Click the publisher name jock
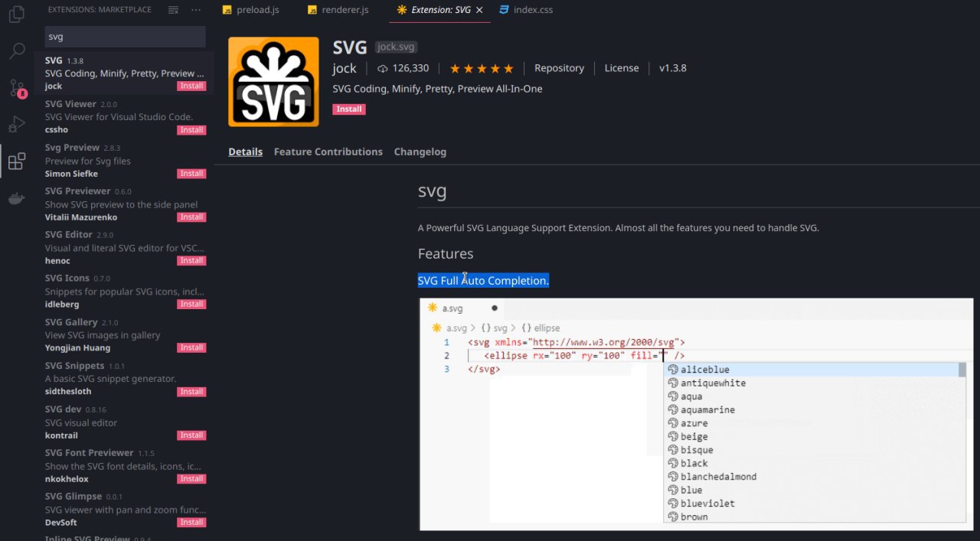The image size is (980, 541). [x=345, y=68]
